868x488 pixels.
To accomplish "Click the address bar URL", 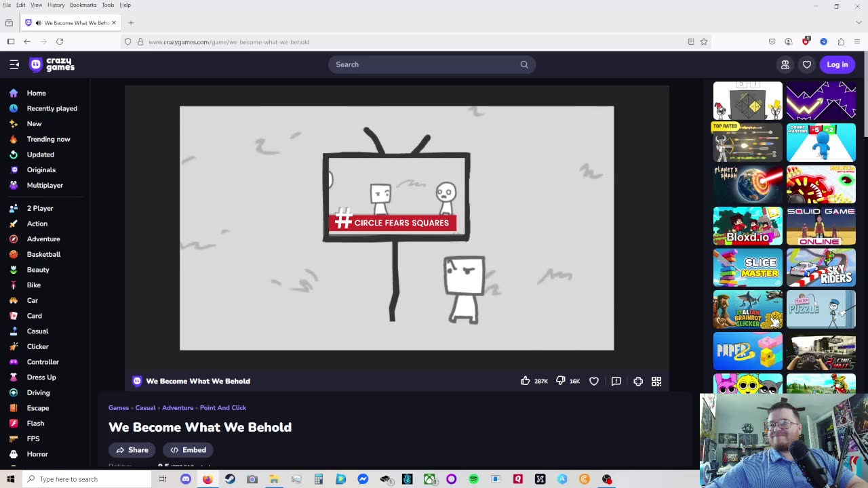I will coord(229,42).
